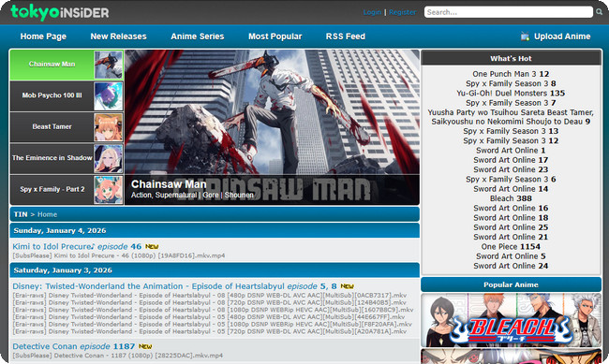This screenshot has height=364, width=609.
Task: Click Twisted-Wonderland 08 720p file 124B40B5
Action: coord(210,302)
